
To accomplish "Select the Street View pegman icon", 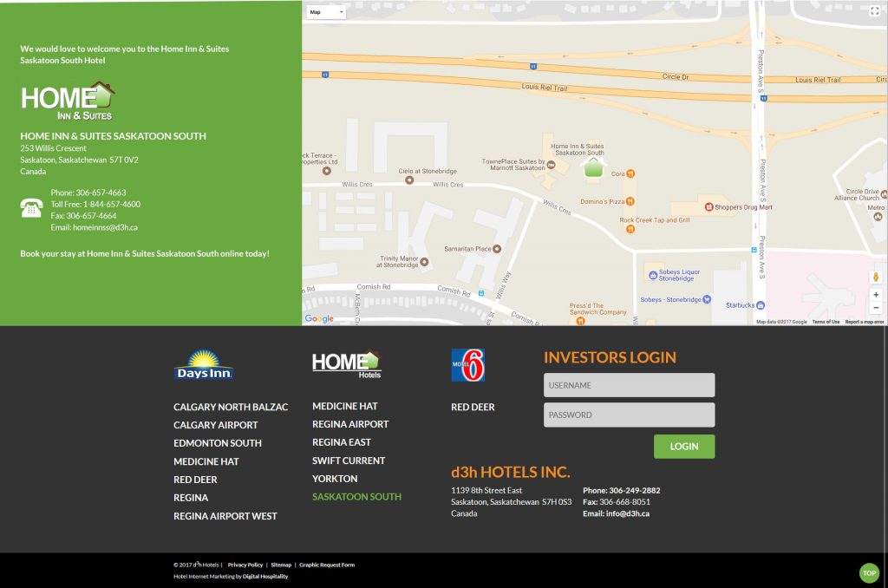I will coord(876,277).
